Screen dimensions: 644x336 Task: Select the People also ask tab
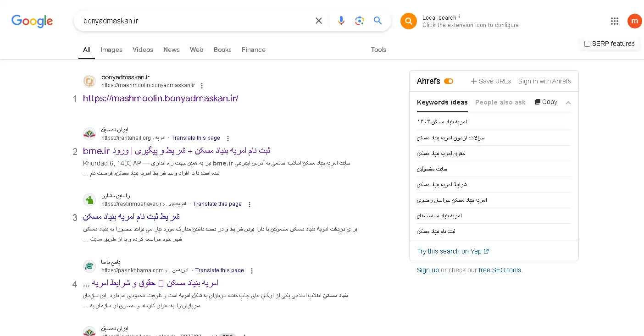500,102
